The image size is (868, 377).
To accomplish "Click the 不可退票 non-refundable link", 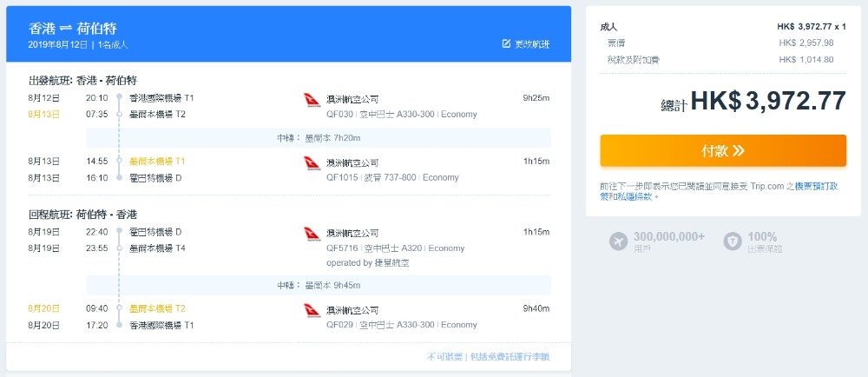I will pyautogui.click(x=444, y=357).
